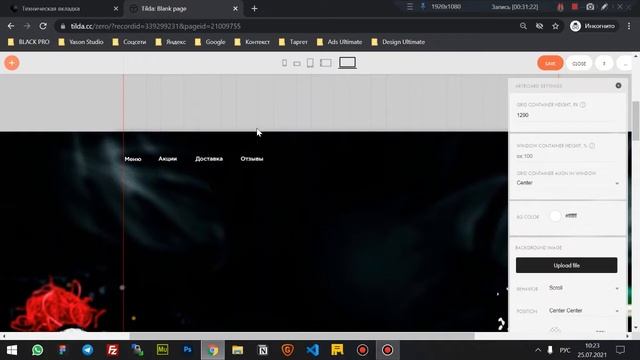Open the Google bookmarks folder
This screenshot has width=640, height=360.
[210, 42]
